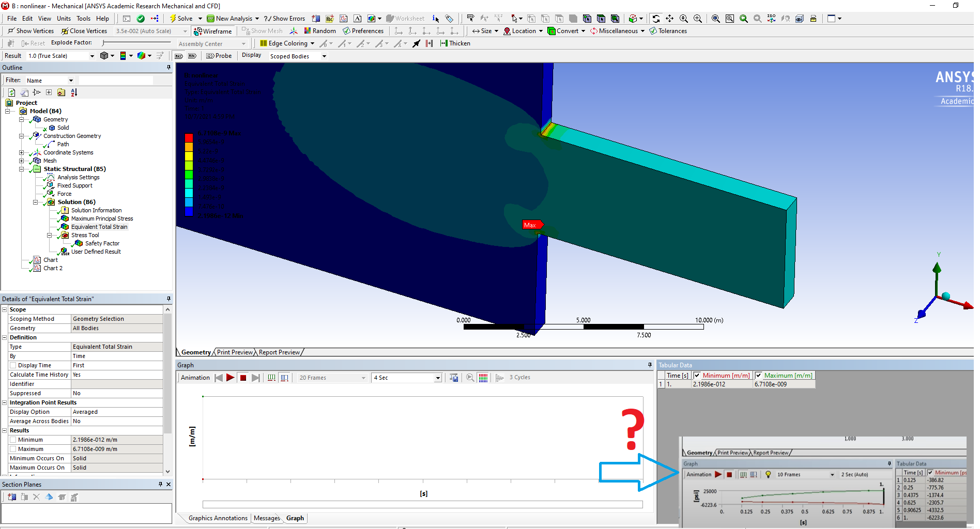The image size is (980, 529).
Task: Collapse the Results section in Details
Action: [5, 430]
